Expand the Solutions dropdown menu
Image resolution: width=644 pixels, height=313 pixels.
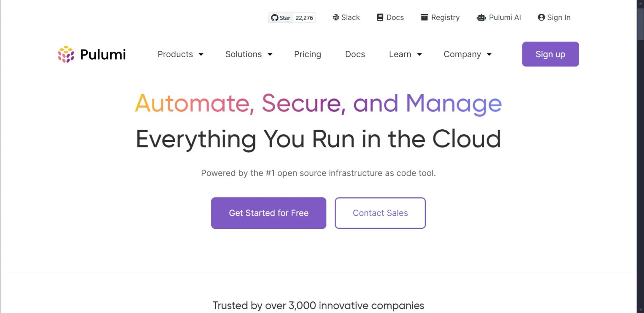tap(249, 54)
